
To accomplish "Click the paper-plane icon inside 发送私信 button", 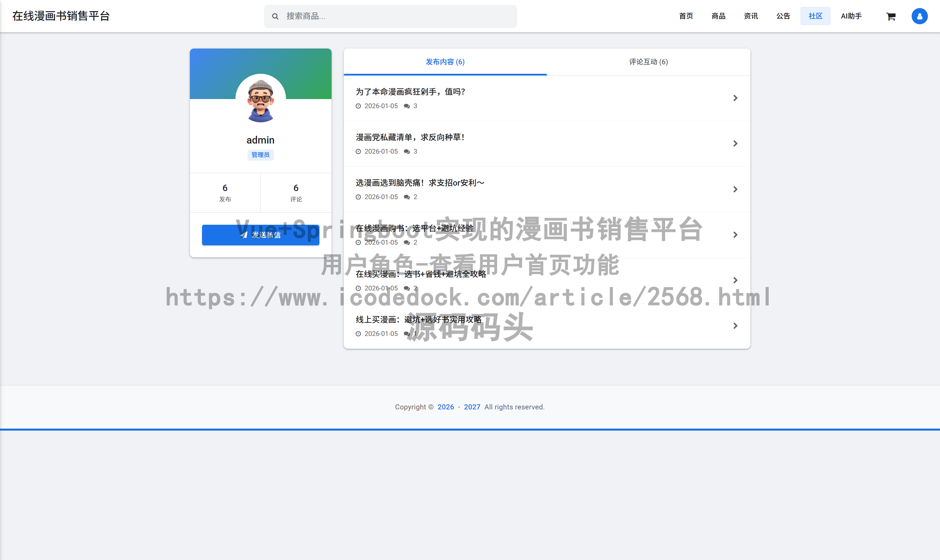I will click(243, 235).
